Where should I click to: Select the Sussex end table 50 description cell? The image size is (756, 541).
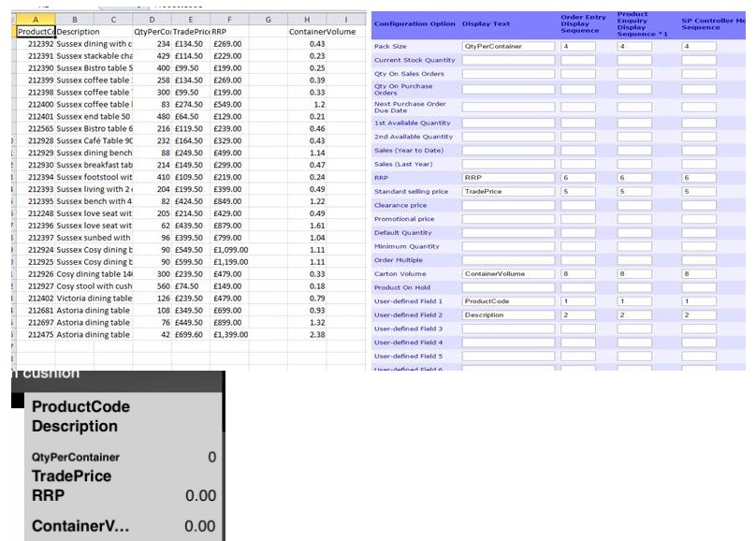(94, 117)
